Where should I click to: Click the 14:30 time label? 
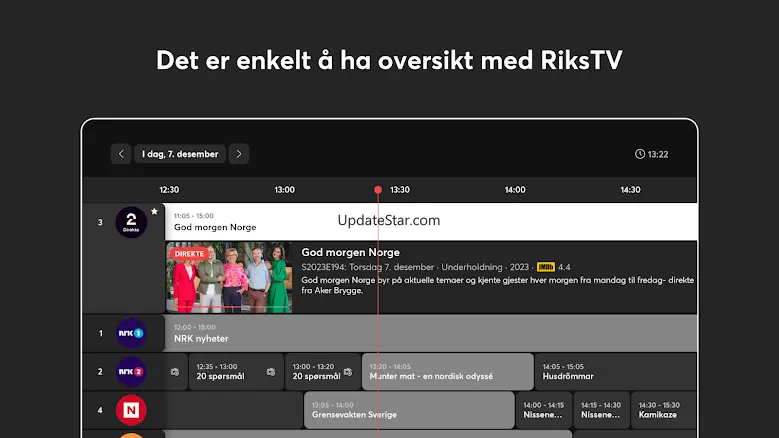[x=630, y=190]
